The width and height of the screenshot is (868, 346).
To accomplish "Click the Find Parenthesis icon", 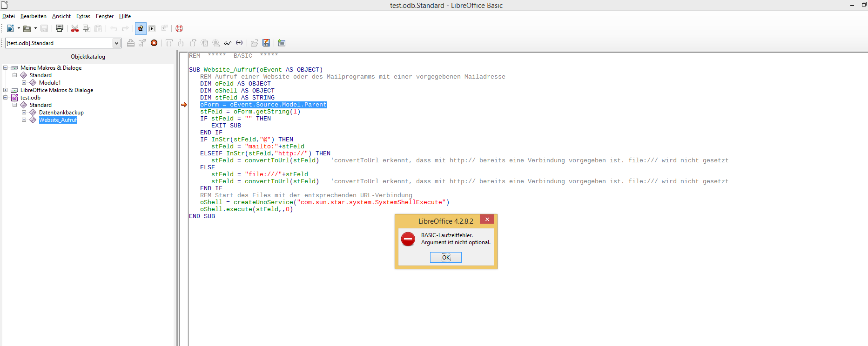I will [x=239, y=43].
